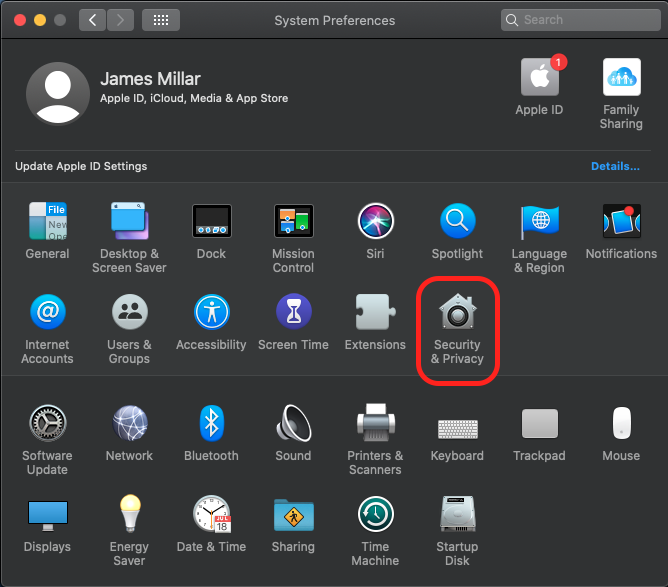Image resolution: width=668 pixels, height=587 pixels.
Task: Open Apple ID settings icon
Action: click(x=539, y=77)
